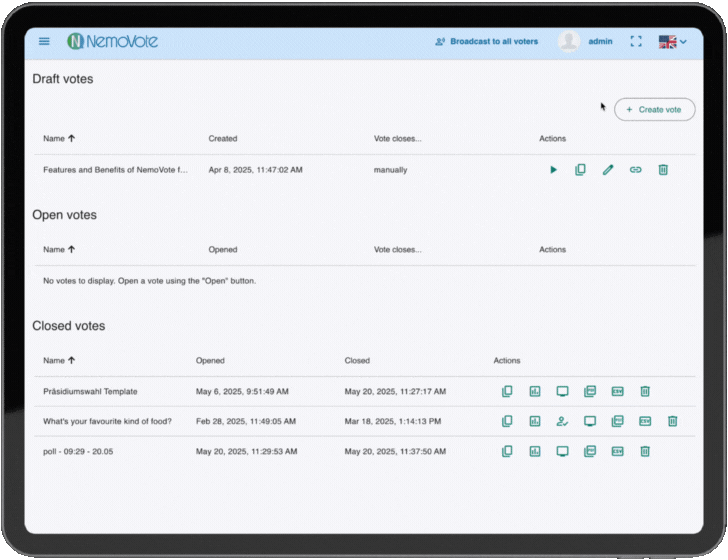Open the language flag dropdown
The width and height of the screenshot is (728, 560).
point(673,41)
